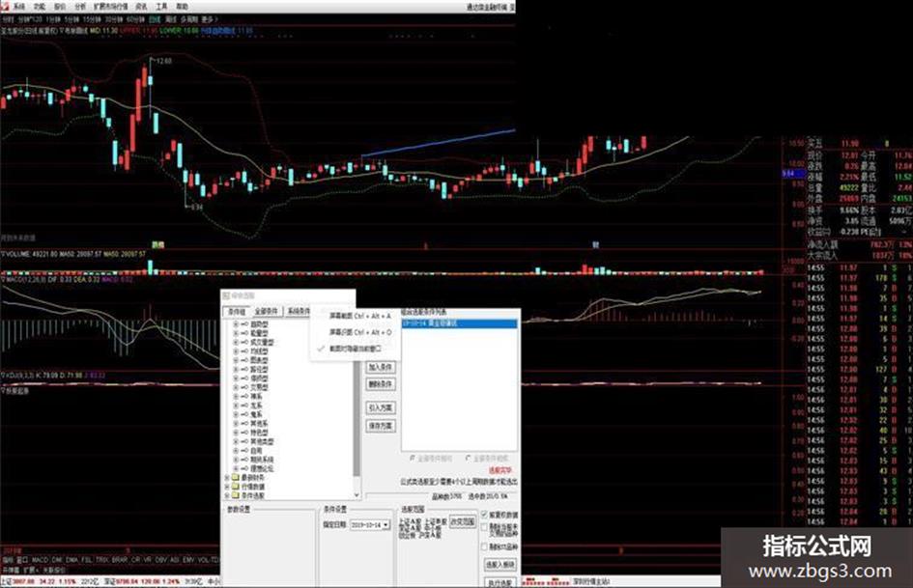
Task: Expand the 趋势型 tree node
Action: coord(235,324)
